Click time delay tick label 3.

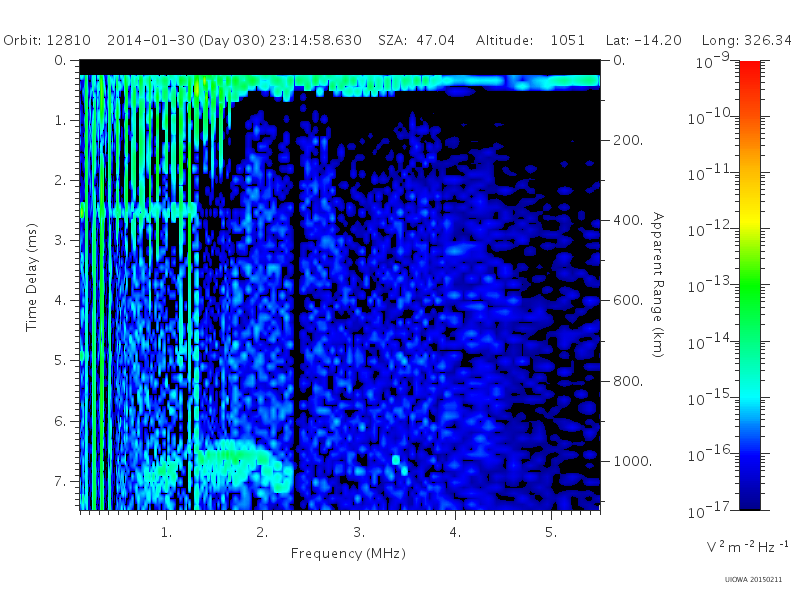(60, 240)
